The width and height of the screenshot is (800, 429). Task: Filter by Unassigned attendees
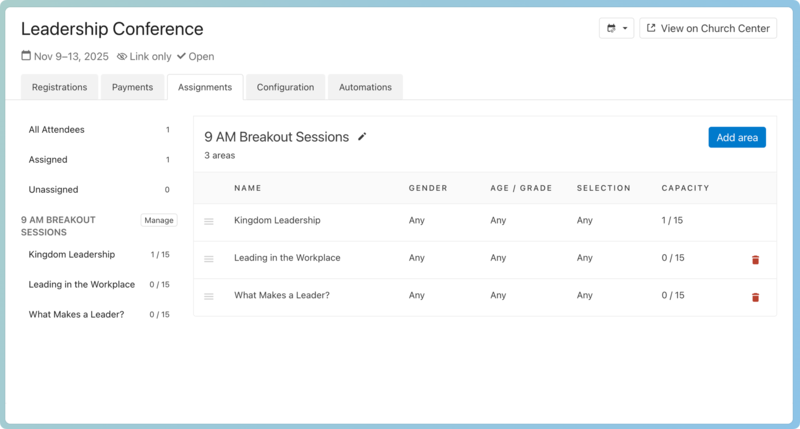[53, 189]
